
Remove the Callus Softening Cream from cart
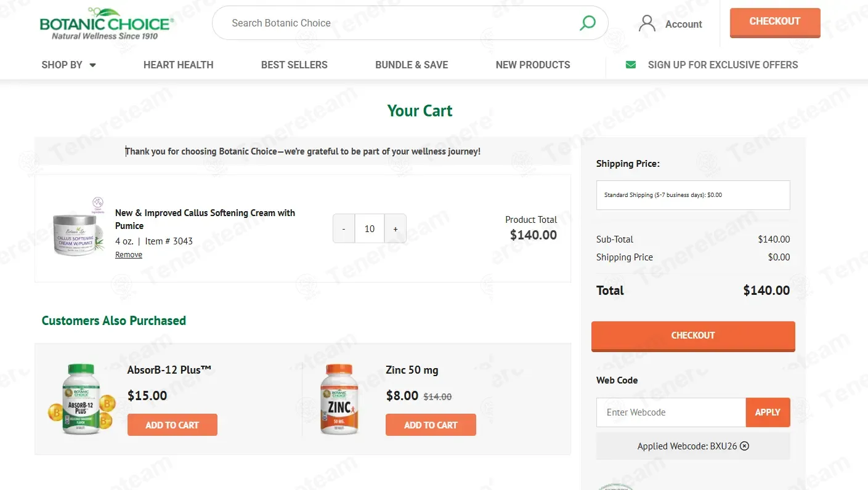pos(129,255)
